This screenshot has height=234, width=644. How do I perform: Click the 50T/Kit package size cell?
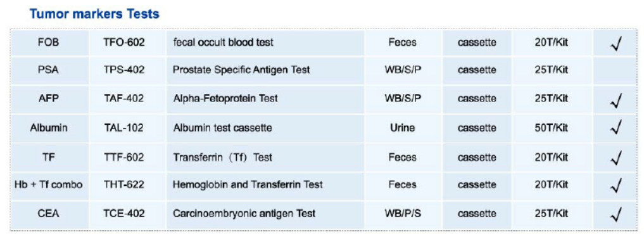(552, 128)
